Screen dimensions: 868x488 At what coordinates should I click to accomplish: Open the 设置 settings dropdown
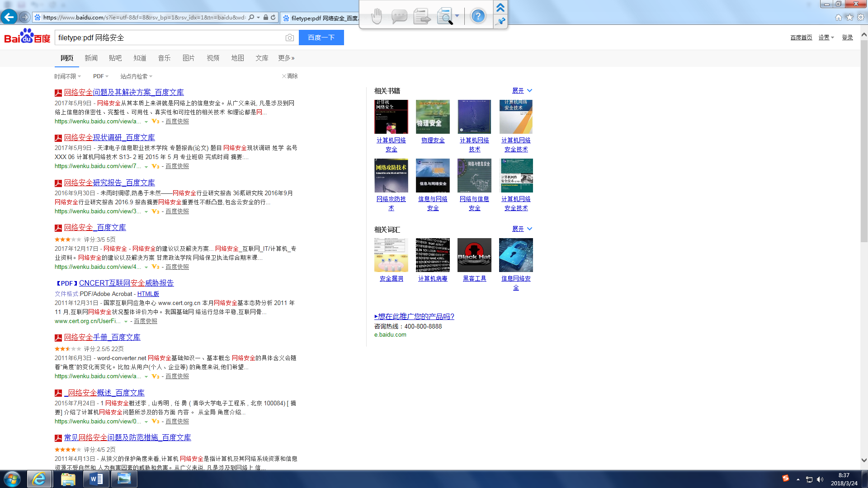click(x=826, y=38)
